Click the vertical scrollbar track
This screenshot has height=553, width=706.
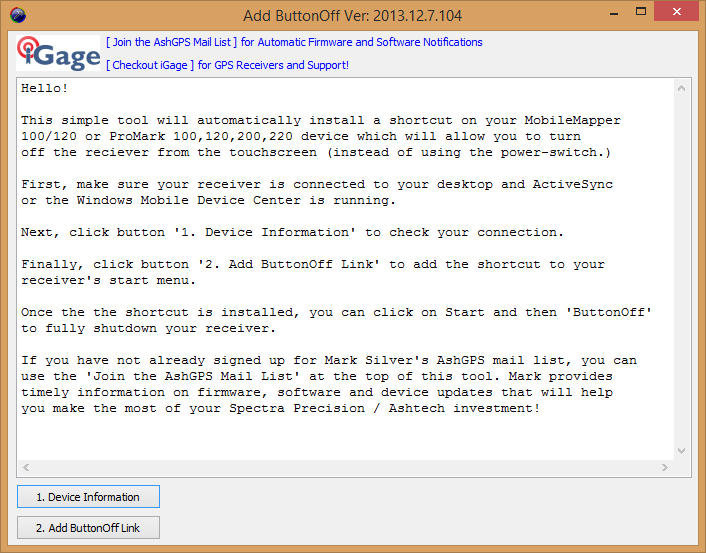[x=681, y=270]
